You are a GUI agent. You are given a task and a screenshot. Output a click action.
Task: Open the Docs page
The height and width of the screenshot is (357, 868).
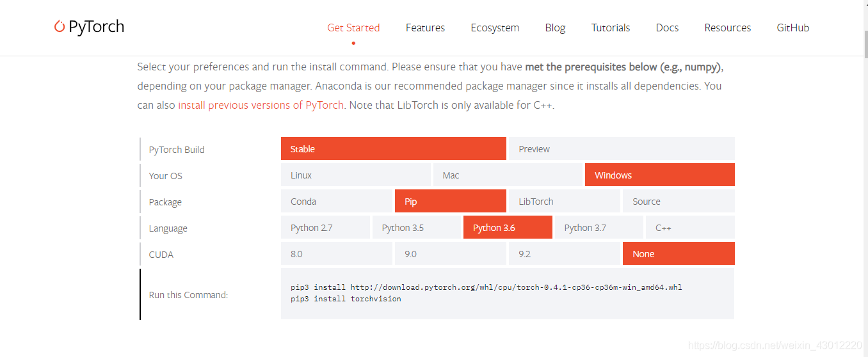tap(667, 28)
